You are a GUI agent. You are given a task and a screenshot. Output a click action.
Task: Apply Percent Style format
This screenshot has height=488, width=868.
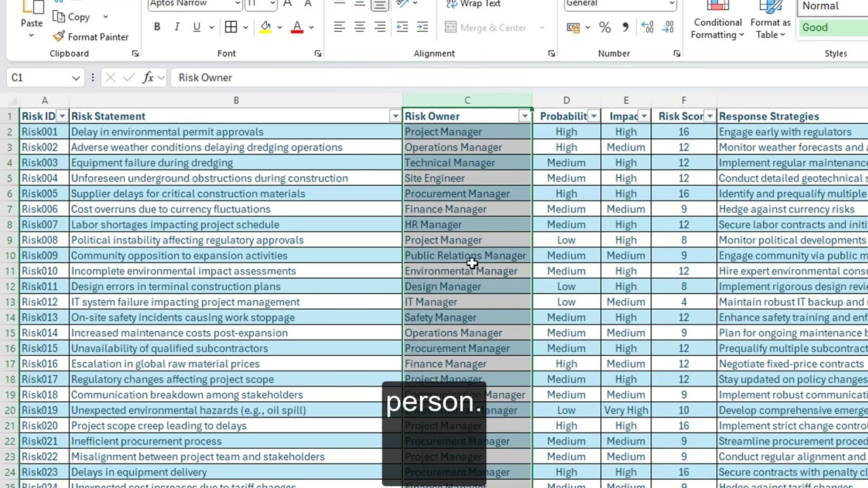click(x=605, y=27)
